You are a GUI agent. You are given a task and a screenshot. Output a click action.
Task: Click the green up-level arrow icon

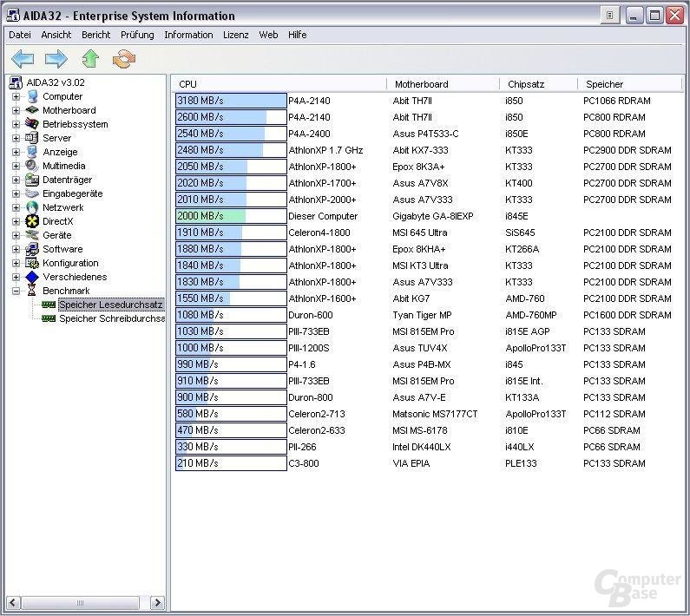[x=90, y=58]
